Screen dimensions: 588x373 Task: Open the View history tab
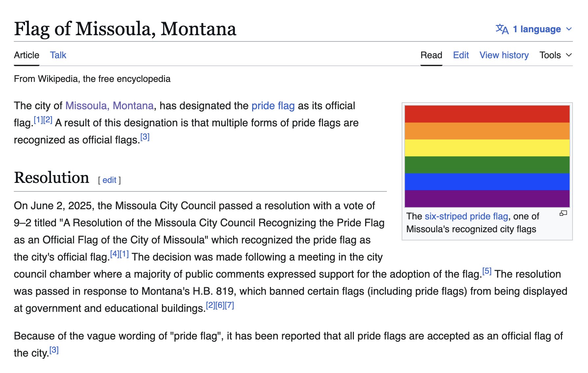pyautogui.click(x=504, y=55)
